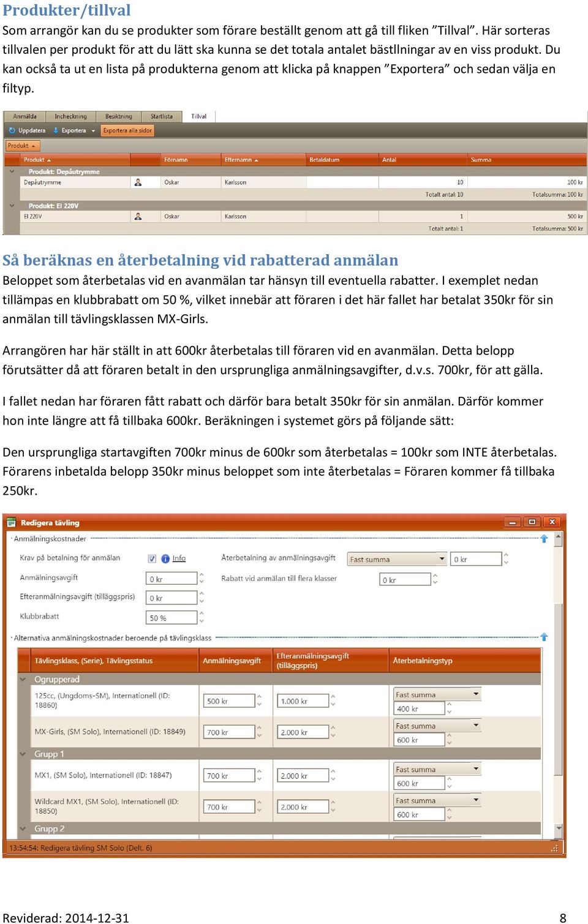Viewport: 588px width, 924px height.
Task: Click the blue up arrow beside Alternativa anmälningskostnader
Action: 544,637
